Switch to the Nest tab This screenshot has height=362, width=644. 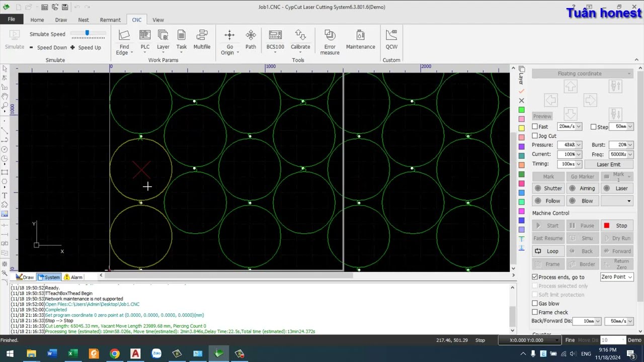pos(84,20)
